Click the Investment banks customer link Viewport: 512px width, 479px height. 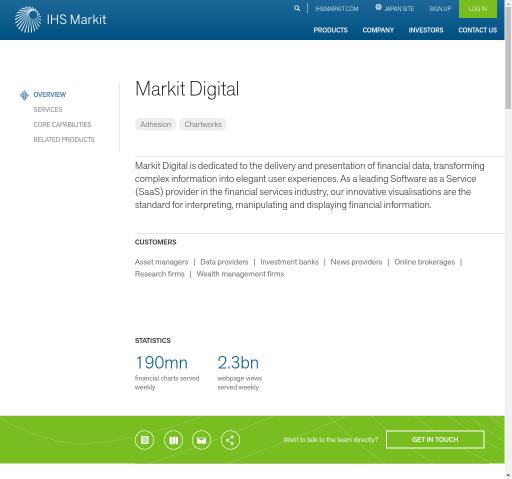point(289,262)
